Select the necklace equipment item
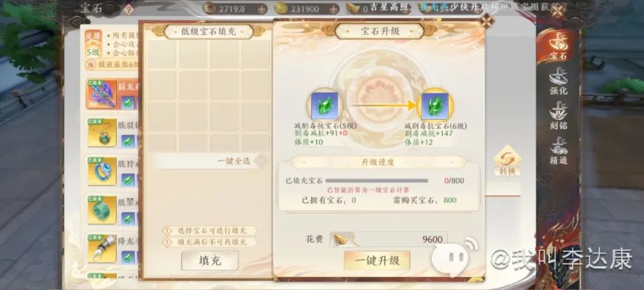Screen dimensions: 644x290 point(102,132)
